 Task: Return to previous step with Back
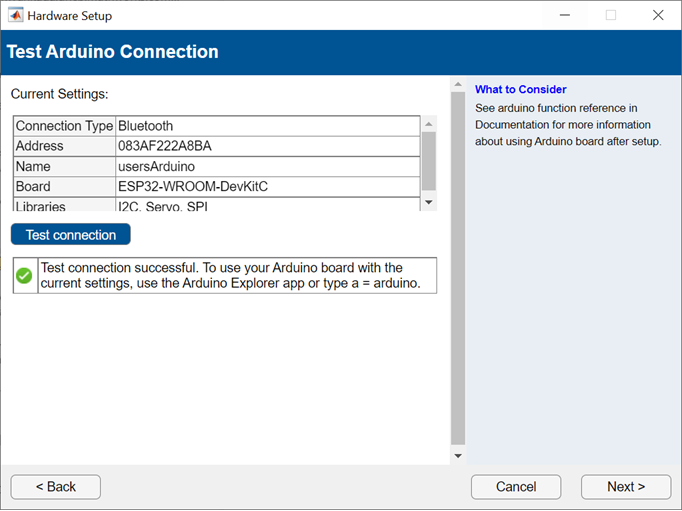[x=56, y=487]
